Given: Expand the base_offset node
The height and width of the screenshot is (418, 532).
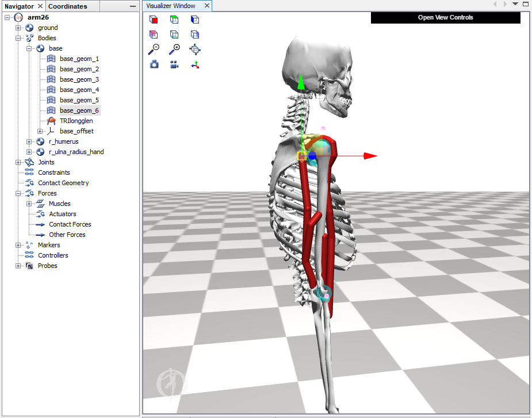Looking at the screenshot, I should (x=40, y=131).
